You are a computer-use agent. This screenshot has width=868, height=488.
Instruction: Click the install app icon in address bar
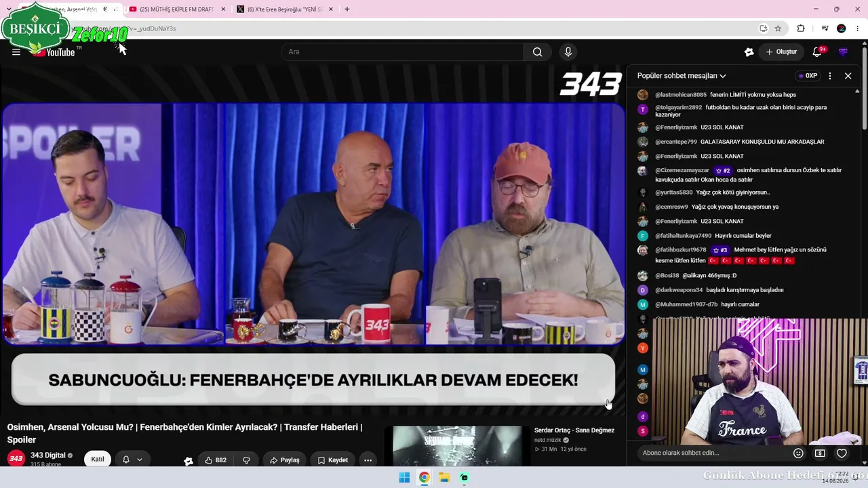pos(763,28)
